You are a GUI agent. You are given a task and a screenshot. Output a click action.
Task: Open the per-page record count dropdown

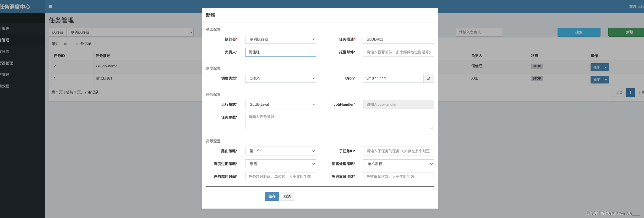click(x=69, y=44)
